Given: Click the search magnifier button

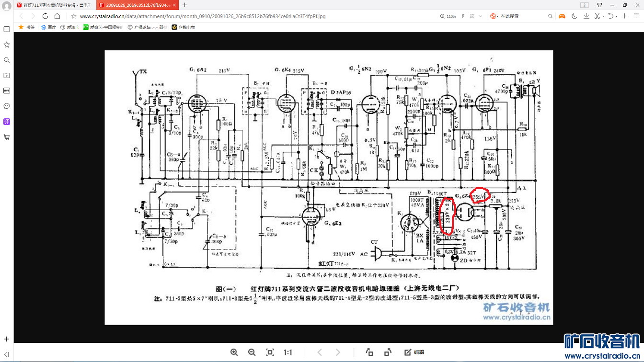Looking at the screenshot, I should tap(550, 16).
